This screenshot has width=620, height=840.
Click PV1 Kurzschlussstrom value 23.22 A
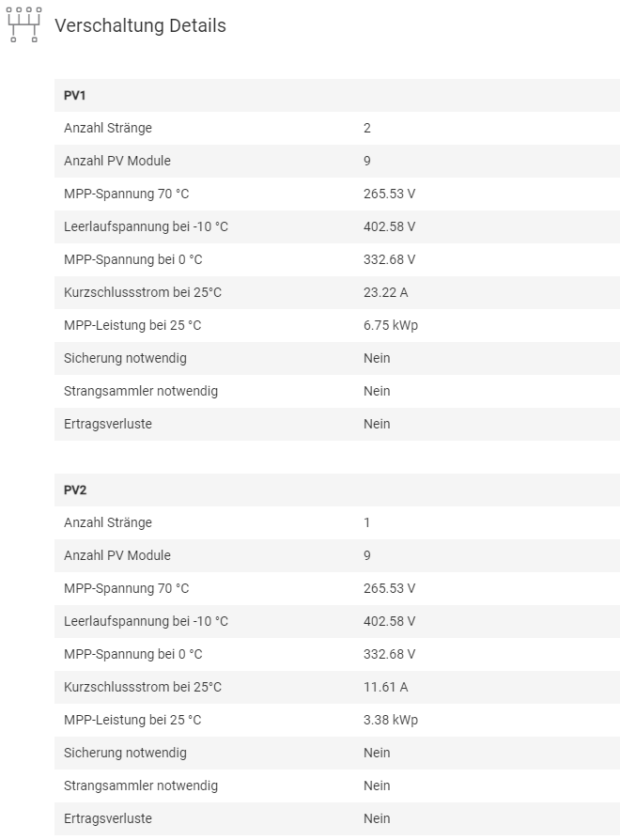(x=385, y=292)
